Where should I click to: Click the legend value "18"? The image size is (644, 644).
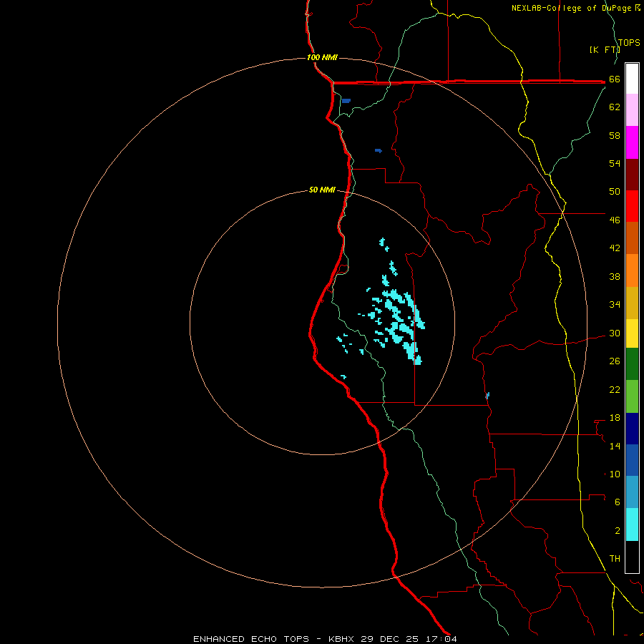click(615, 418)
